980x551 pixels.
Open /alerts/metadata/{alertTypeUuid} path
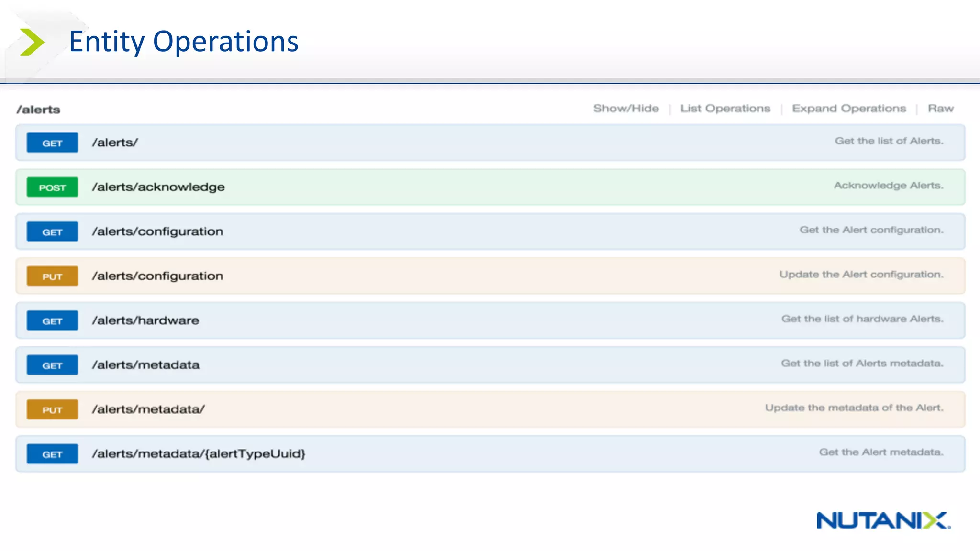199,453
